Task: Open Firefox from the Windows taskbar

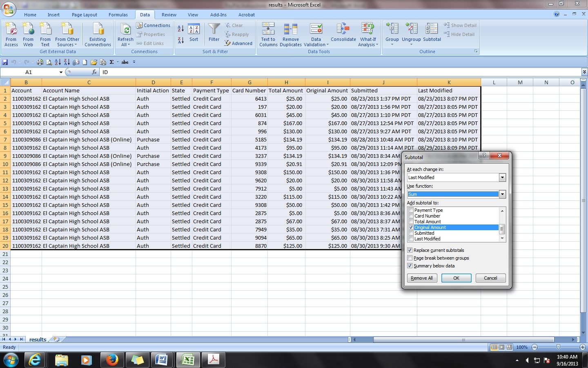Action: [x=111, y=360]
